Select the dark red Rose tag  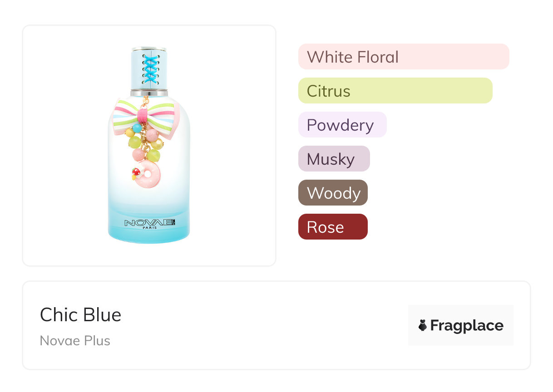(333, 227)
